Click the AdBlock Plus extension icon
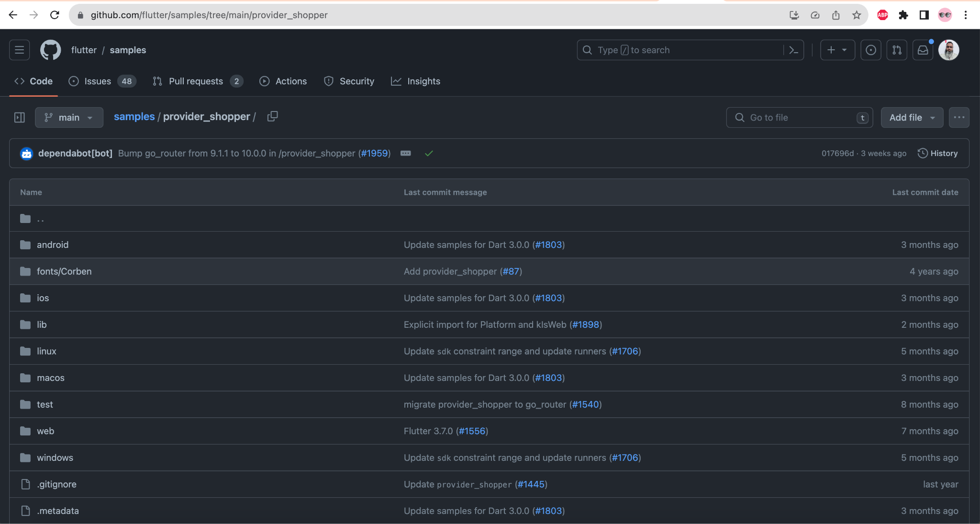This screenshot has height=524, width=980. pyautogui.click(x=883, y=15)
